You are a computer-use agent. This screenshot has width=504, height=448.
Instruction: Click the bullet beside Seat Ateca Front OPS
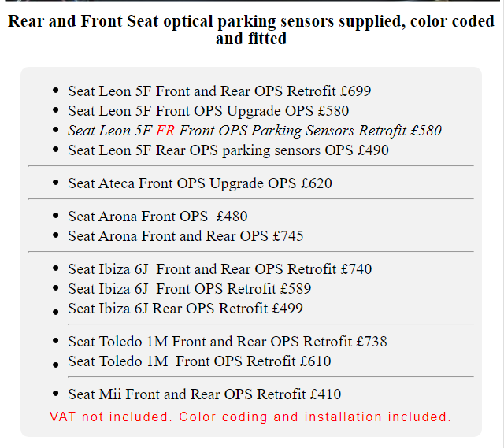[54, 183]
